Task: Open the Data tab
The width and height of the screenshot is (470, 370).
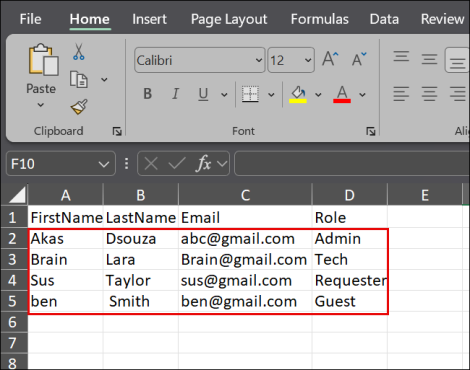Action: click(384, 19)
